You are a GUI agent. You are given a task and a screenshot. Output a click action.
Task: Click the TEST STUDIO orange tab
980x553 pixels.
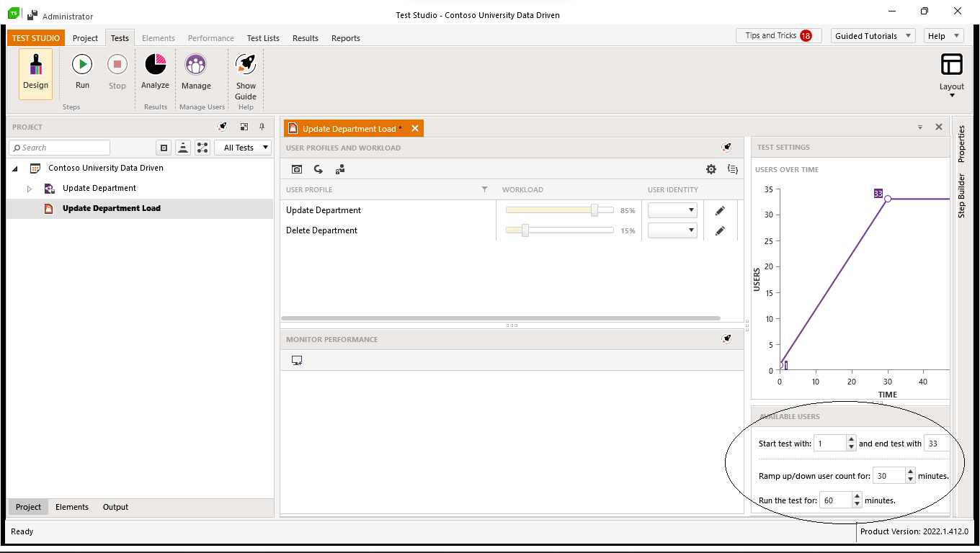click(36, 38)
